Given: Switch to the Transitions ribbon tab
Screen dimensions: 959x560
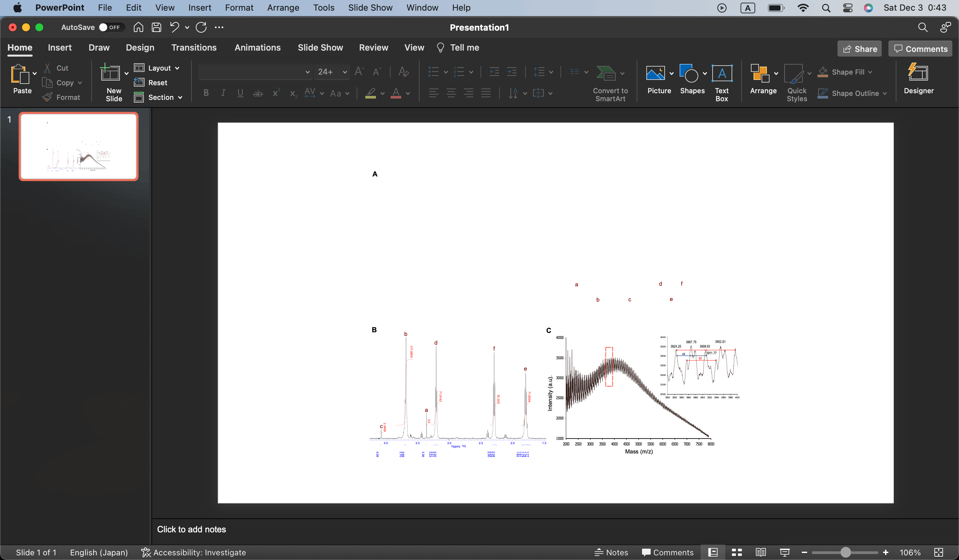Looking at the screenshot, I should (x=194, y=48).
